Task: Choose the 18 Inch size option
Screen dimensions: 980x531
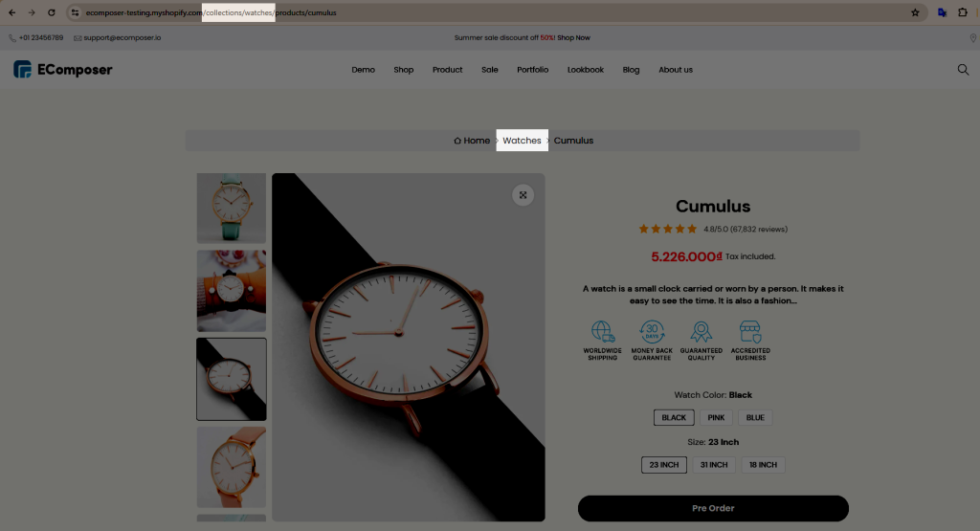Action: 763,465
